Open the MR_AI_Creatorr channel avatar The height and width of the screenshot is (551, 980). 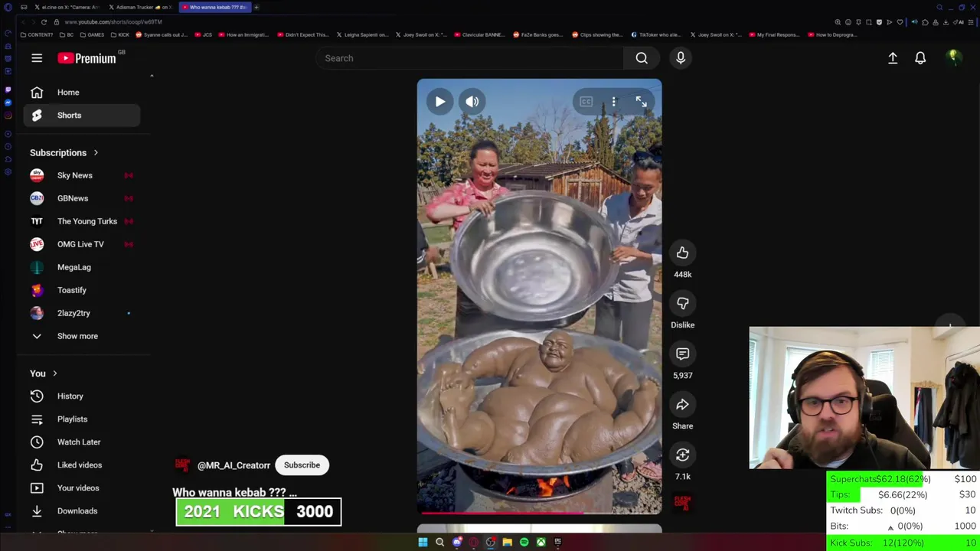(182, 465)
